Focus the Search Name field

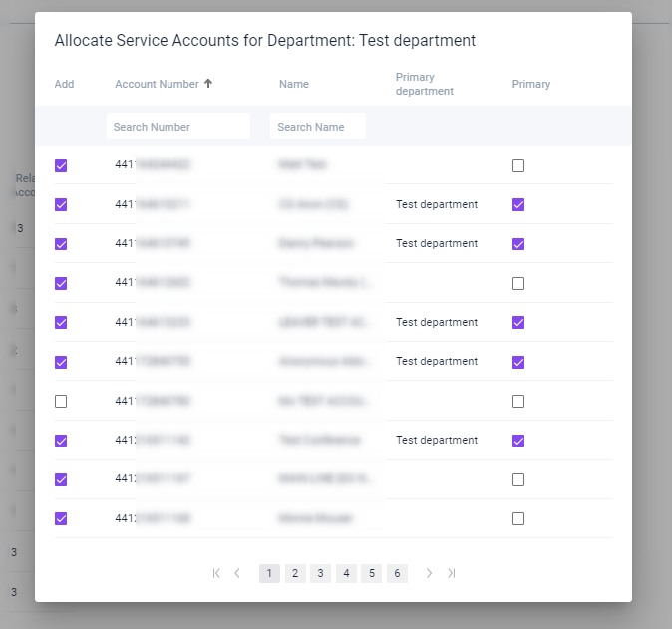pyautogui.click(x=318, y=126)
